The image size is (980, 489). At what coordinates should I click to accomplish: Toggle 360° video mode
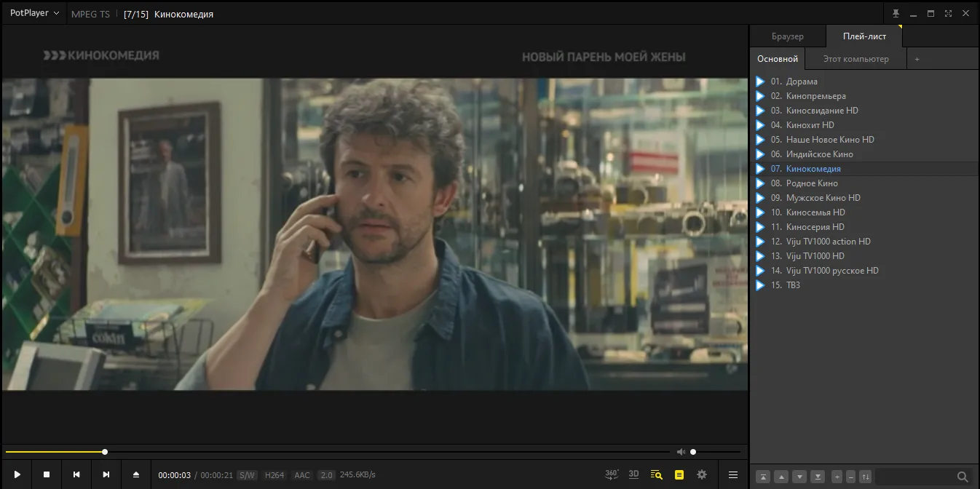click(612, 474)
